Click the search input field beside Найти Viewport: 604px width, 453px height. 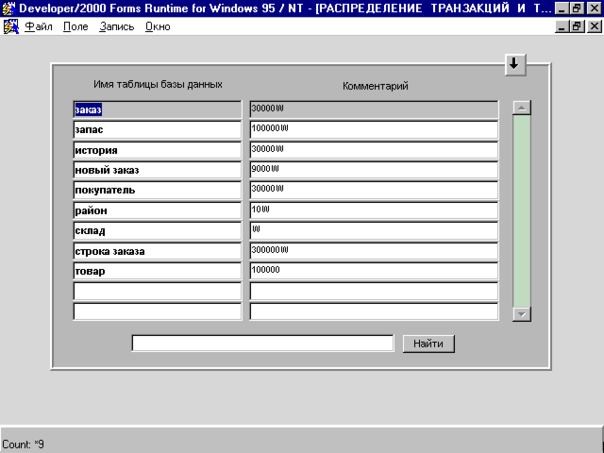[263, 343]
